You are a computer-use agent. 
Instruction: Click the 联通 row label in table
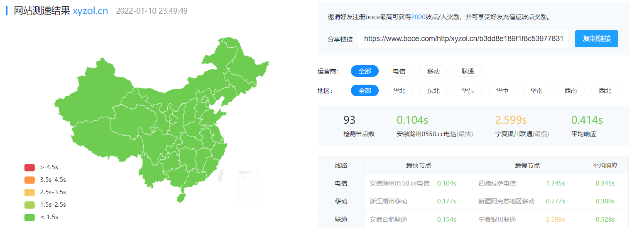[341, 219]
